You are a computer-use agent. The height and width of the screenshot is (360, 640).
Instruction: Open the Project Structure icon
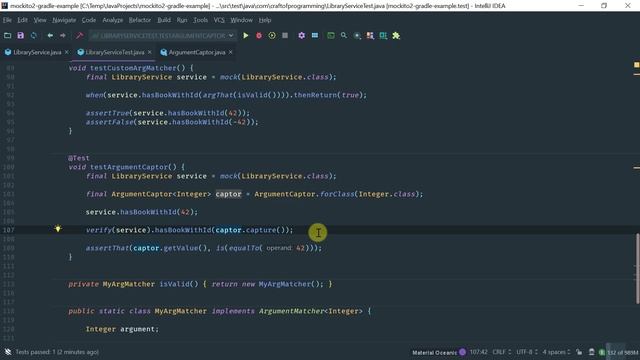click(x=315, y=36)
